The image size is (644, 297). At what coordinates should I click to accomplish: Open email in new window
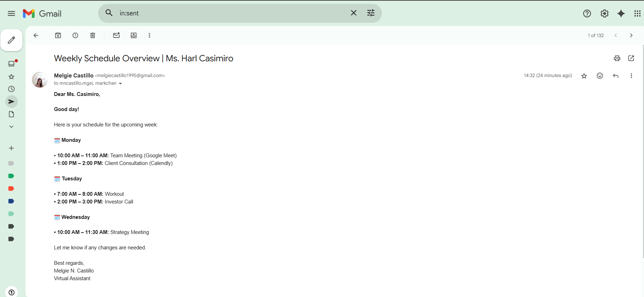coord(631,58)
